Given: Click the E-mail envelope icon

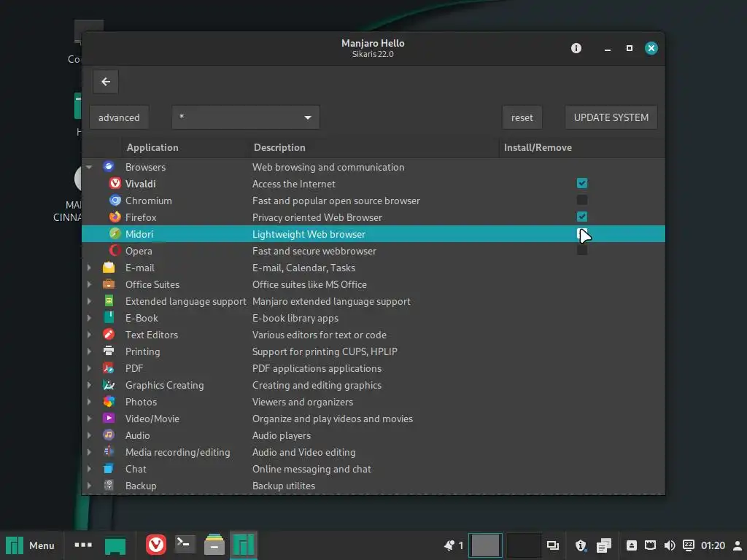Looking at the screenshot, I should coord(109,268).
